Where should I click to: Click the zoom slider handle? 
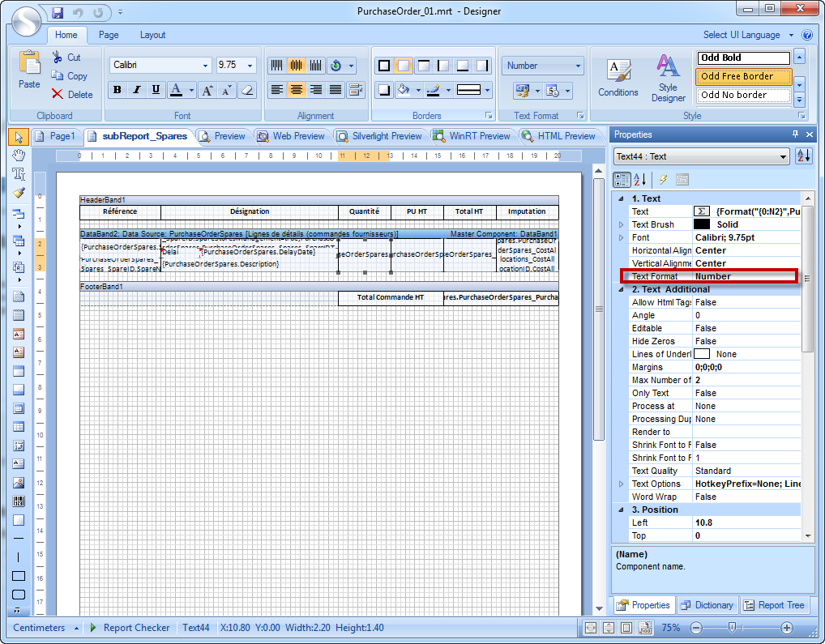coord(731,627)
